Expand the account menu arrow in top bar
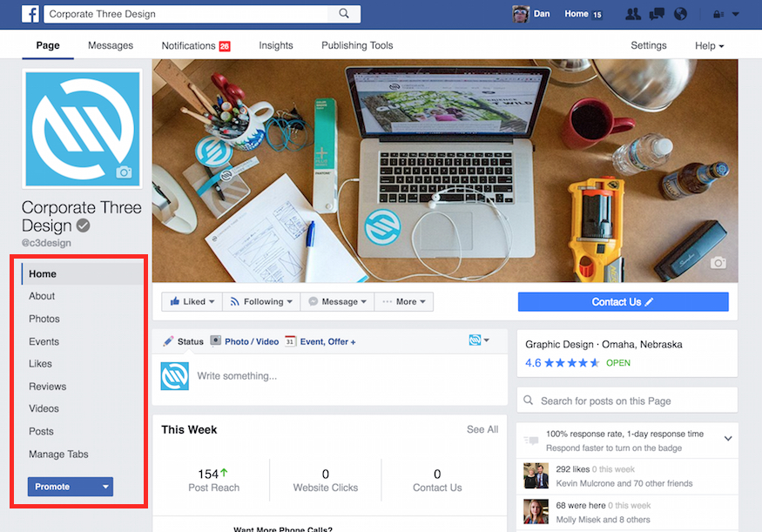The width and height of the screenshot is (762, 532). tap(736, 14)
